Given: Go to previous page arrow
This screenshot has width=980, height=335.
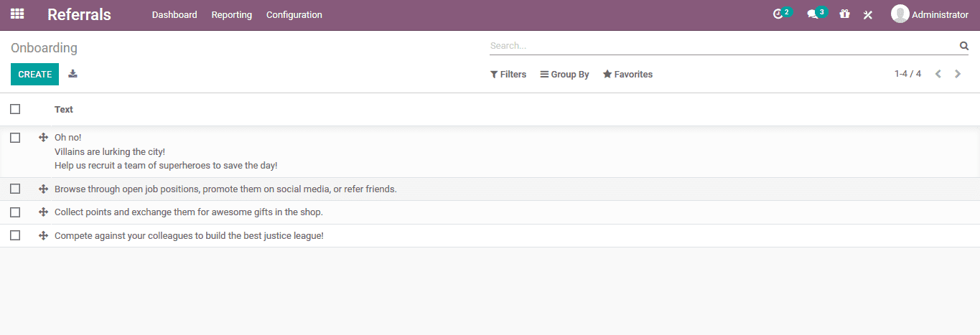Looking at the screenshot, I should 938,74.
